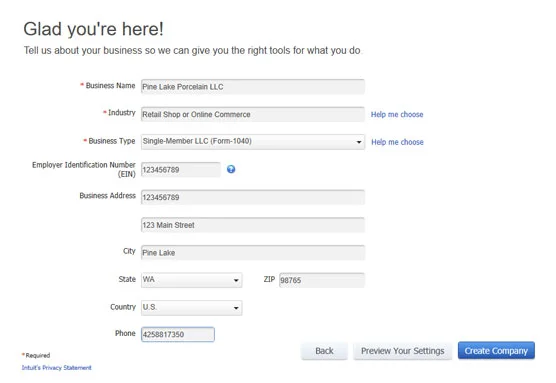Go Back to the previous step
The width and height of the screenshot is (556, 383).
pos(324,351)
